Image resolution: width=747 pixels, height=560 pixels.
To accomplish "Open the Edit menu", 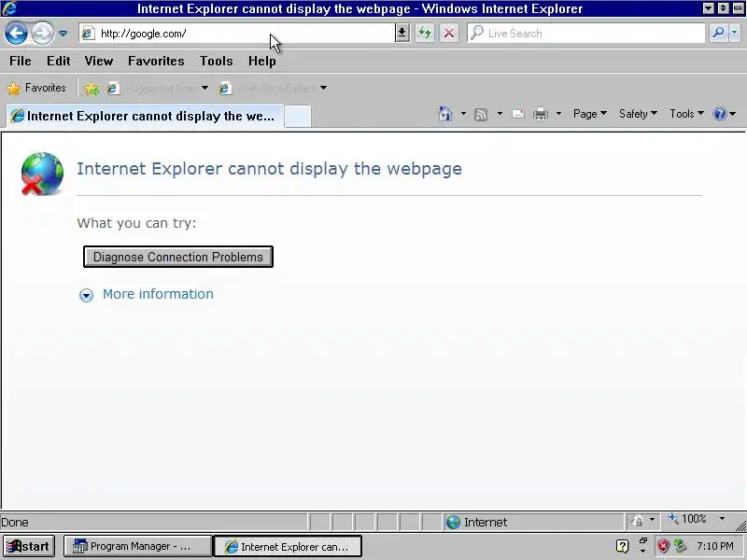I will pyautogui.click(x=58, y=61).
